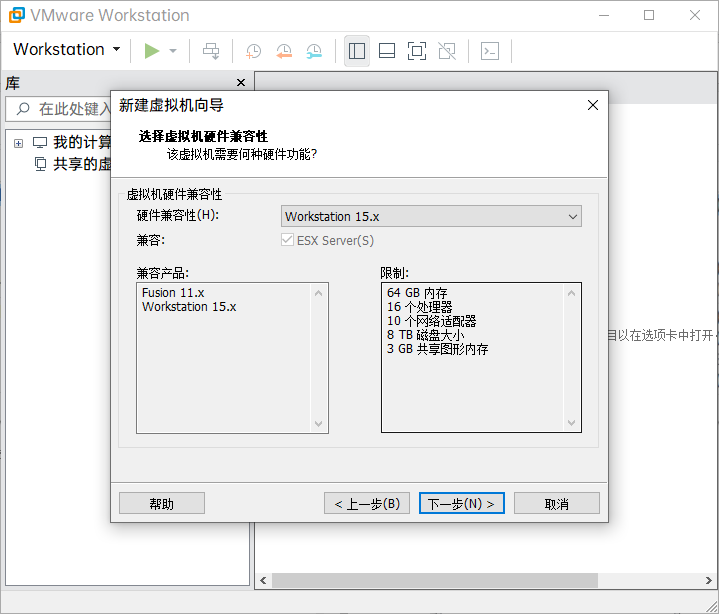Click the library search field
Image resolution: width=719 pixels, height=614 pixels.
point(60,109)
